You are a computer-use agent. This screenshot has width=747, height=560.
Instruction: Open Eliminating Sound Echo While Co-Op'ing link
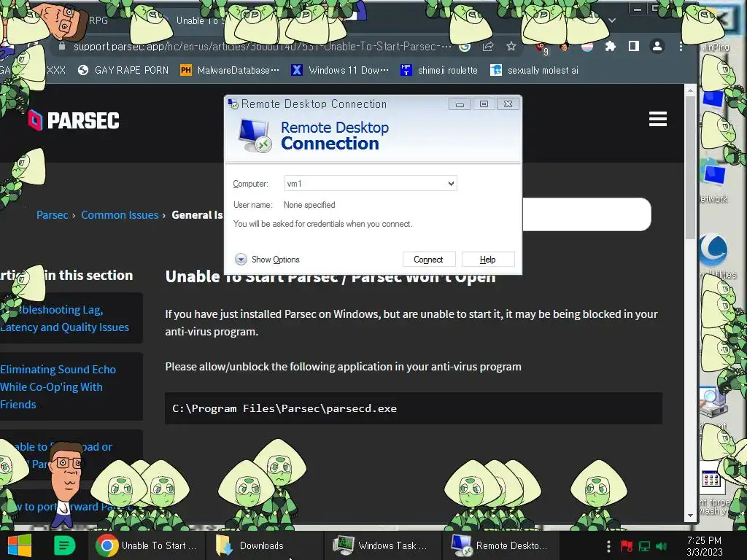[x=58, y=386]
